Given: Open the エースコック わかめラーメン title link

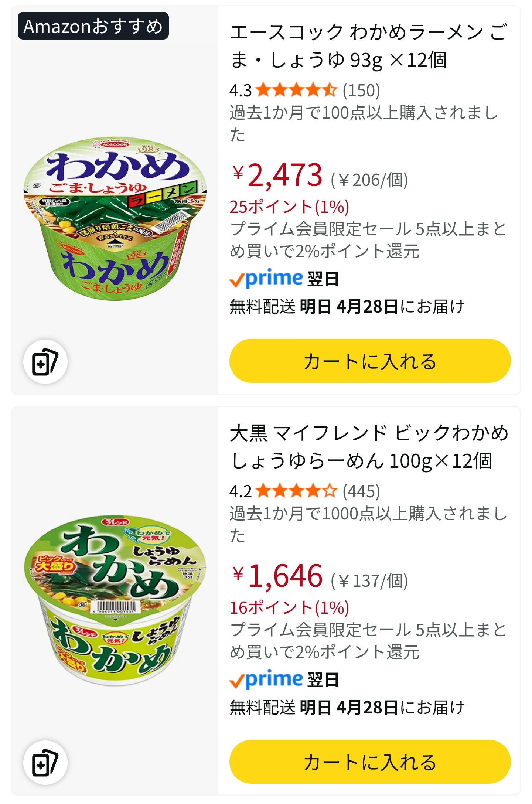Looking at the screenshot, I should coord(368,46).
